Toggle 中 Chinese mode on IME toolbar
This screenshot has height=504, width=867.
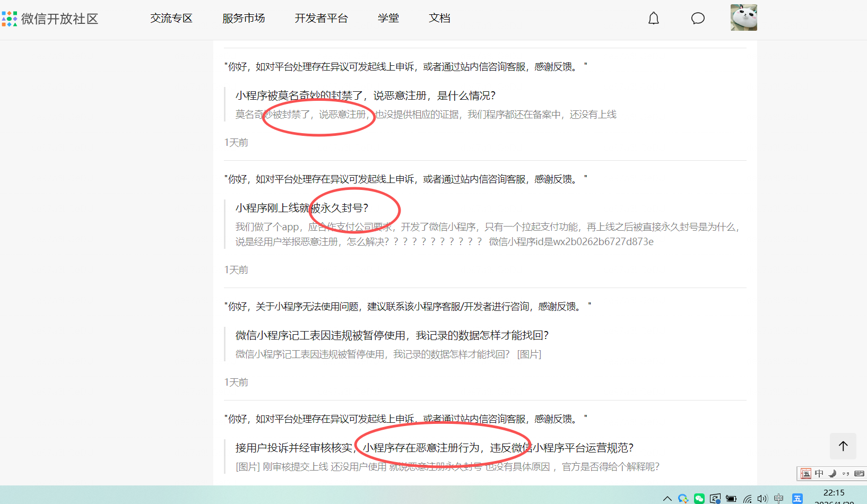tap(819, 474)
